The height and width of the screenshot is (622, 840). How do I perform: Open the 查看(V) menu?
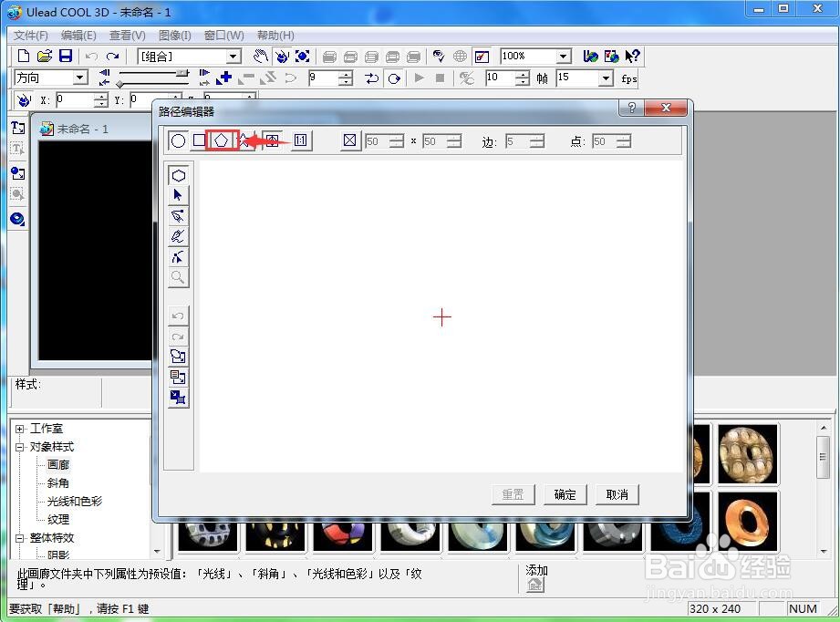(x=128, y=36)
